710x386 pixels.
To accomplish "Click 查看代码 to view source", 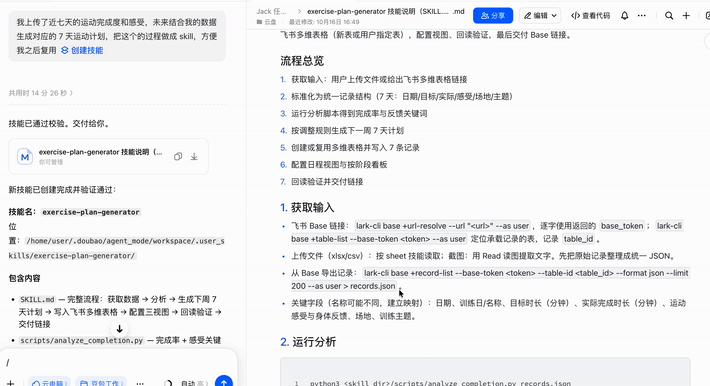I will tap(590, 15).
